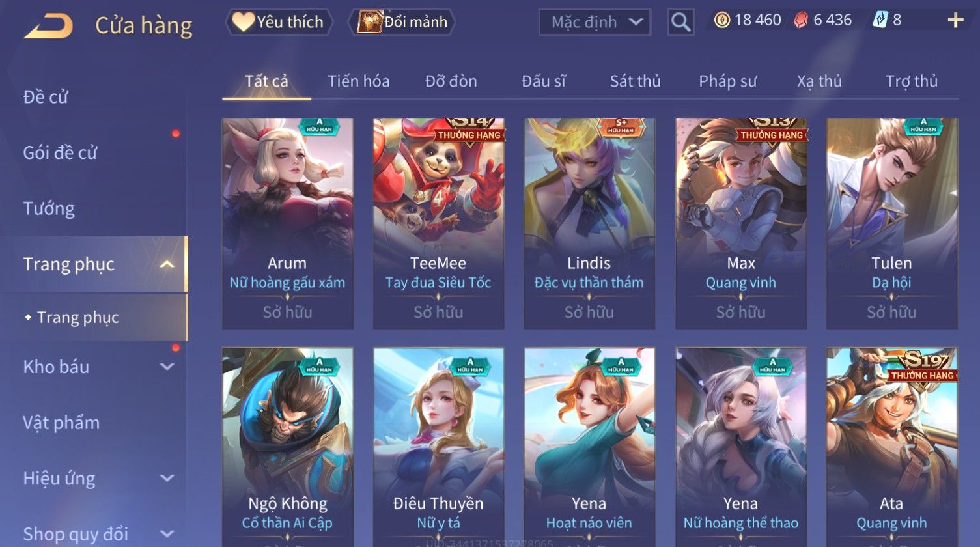Open Yêu thích favorites heart button
Screen dimensions: 980x547
[x=279, y=22]
